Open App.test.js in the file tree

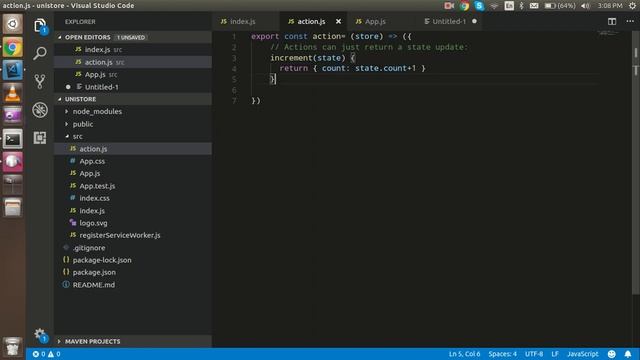click(x=133, y=186)
